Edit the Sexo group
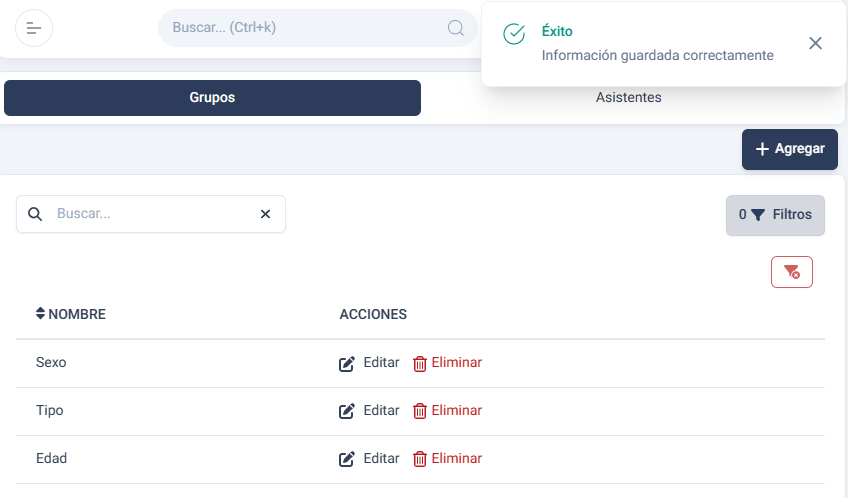 pos(369,363)
